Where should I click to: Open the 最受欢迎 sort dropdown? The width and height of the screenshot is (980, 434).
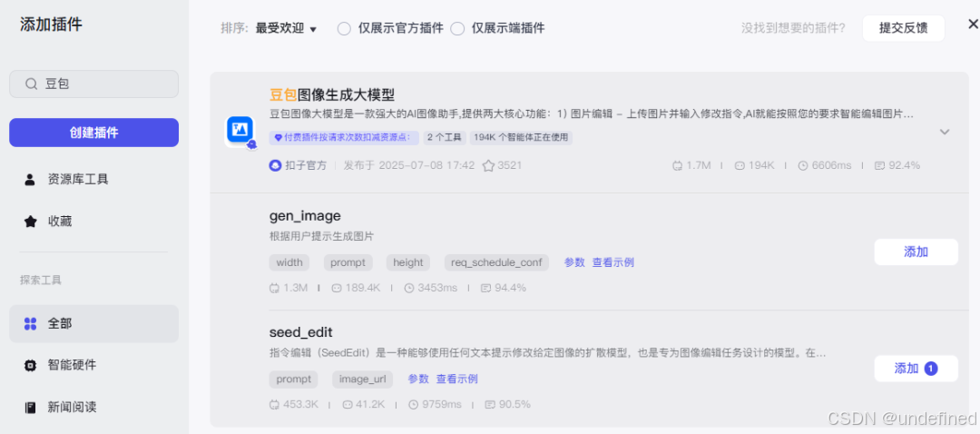286,29
